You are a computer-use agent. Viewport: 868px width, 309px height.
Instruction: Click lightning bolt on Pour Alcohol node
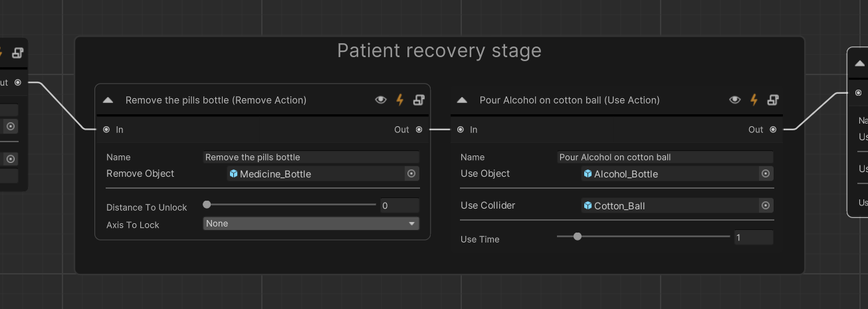754,100
